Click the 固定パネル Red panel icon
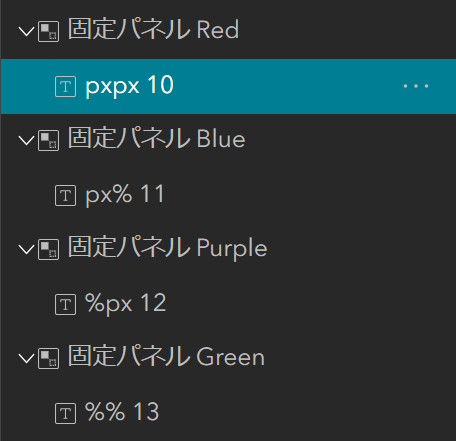This screenshot has height=441, width=456. click(49, 31)
